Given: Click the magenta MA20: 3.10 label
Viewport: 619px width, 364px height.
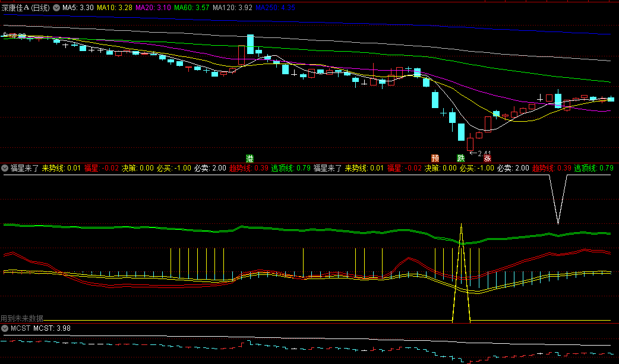Looking at the screenshot, I should (x=153, y=8).
